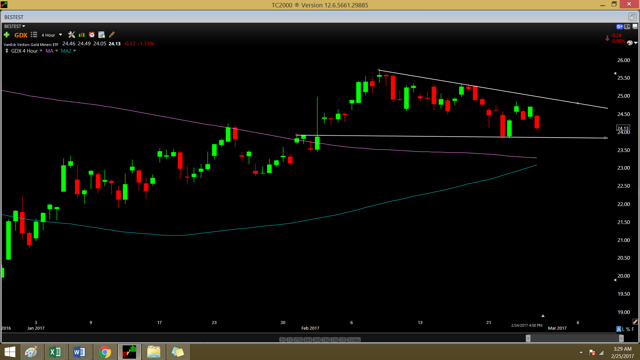Click the green-red bars indicator icon
The image size is (640, 360).
coord(82,35)
